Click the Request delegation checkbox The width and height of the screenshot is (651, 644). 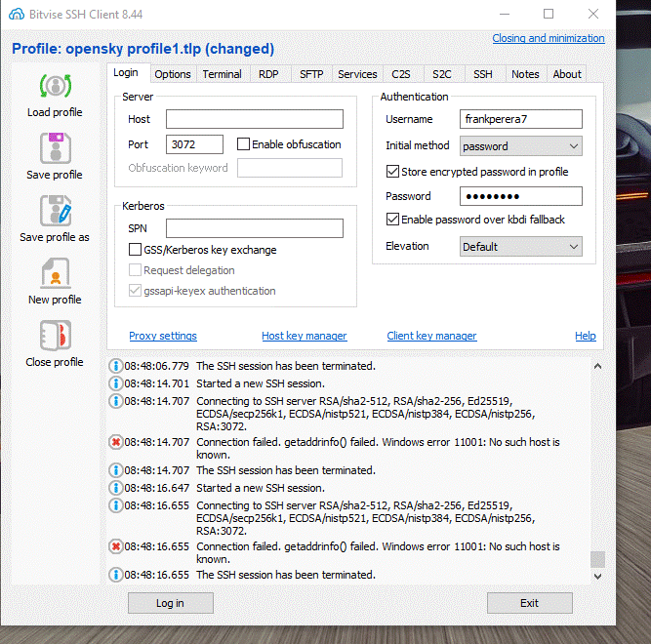coord(135,270)
